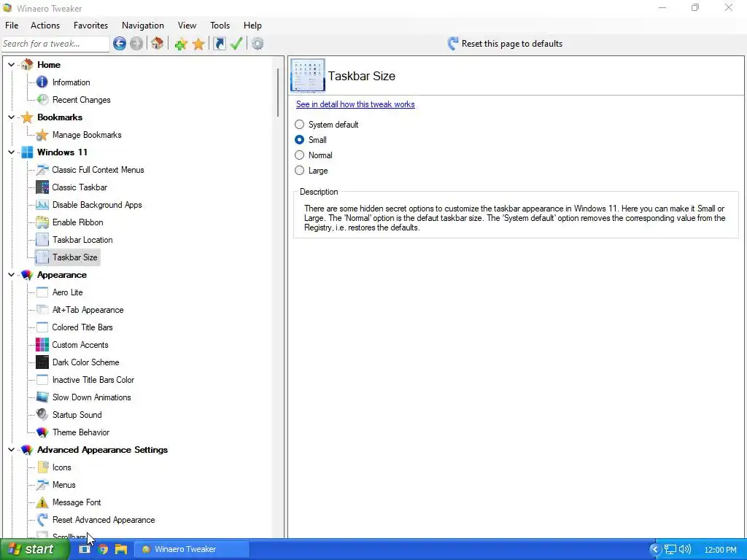The width and height of the screenshot is (747, 560).
Task: Go to the Home page toolbar icon
Action: point(158,44)
